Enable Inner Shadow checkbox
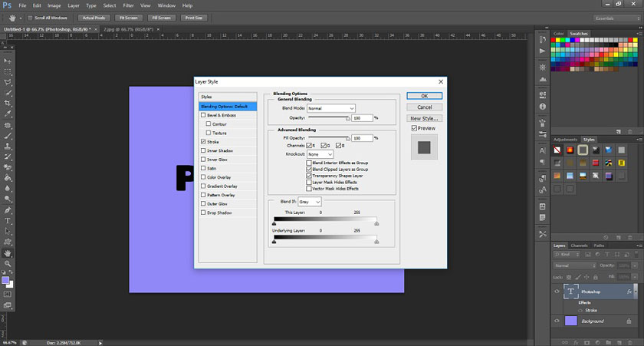 click(203, 150)
